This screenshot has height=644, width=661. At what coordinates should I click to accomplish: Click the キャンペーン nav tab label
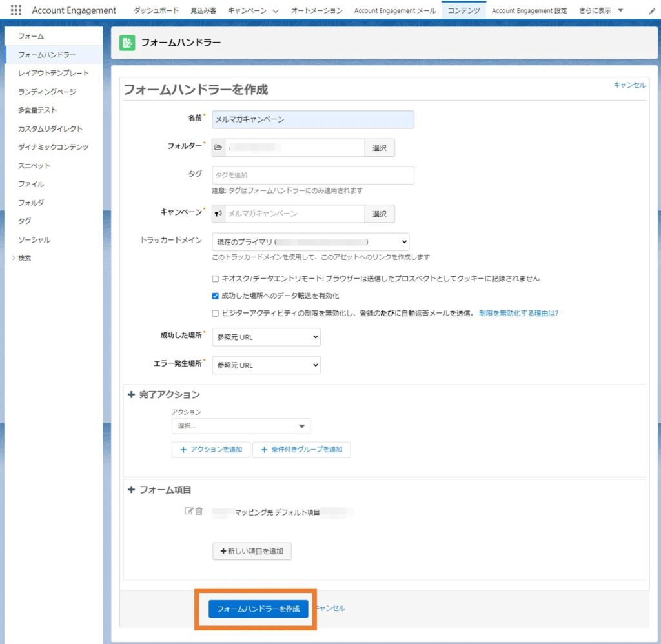(x=247, y=10)
